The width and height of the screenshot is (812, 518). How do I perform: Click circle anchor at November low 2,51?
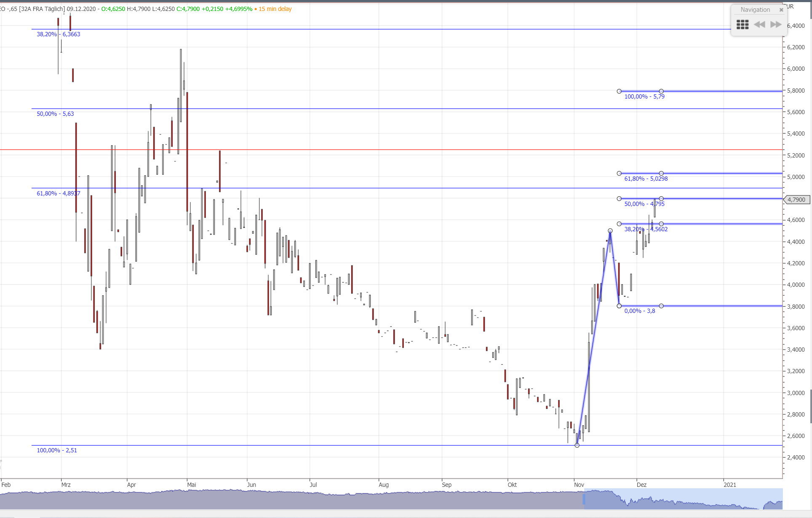tap(577, 445)
